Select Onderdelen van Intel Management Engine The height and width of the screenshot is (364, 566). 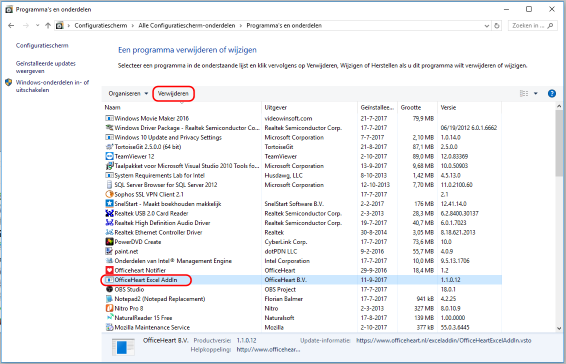(302, 261)
